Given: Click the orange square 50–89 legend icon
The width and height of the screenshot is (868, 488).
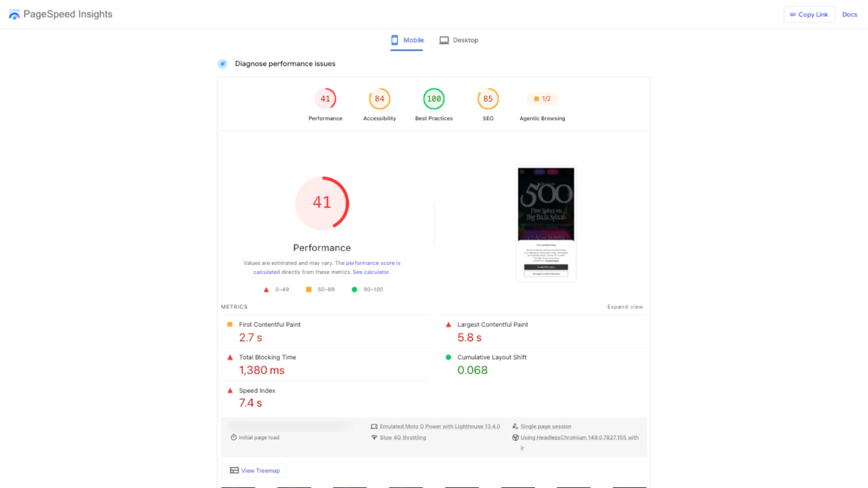Looking at the screenshot, I should pos(309,290).
